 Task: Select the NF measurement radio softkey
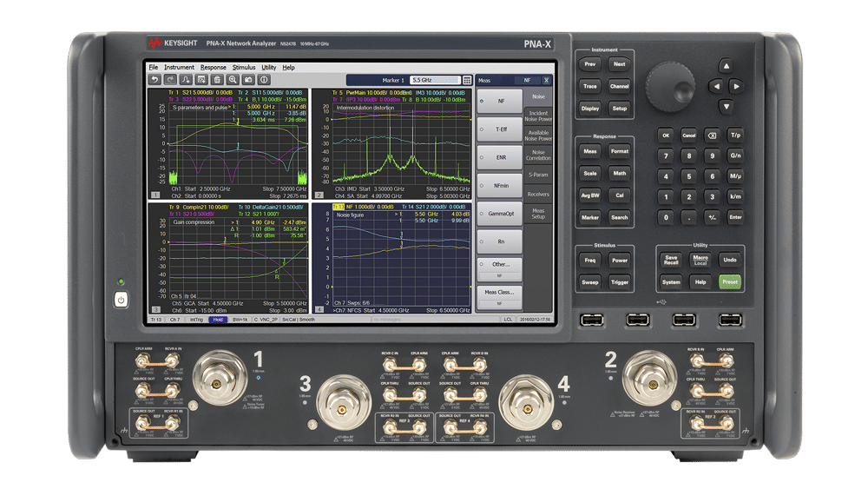(499, 102)
